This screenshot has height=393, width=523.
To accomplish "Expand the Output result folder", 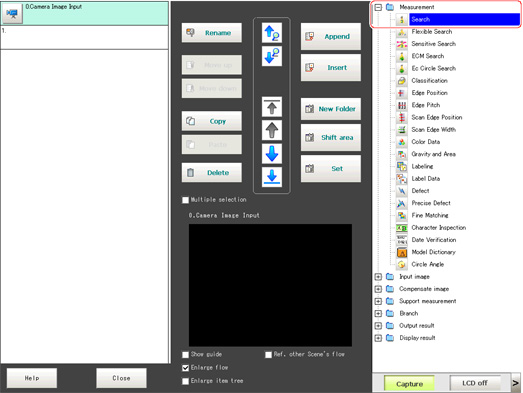I will click(378, 326).
